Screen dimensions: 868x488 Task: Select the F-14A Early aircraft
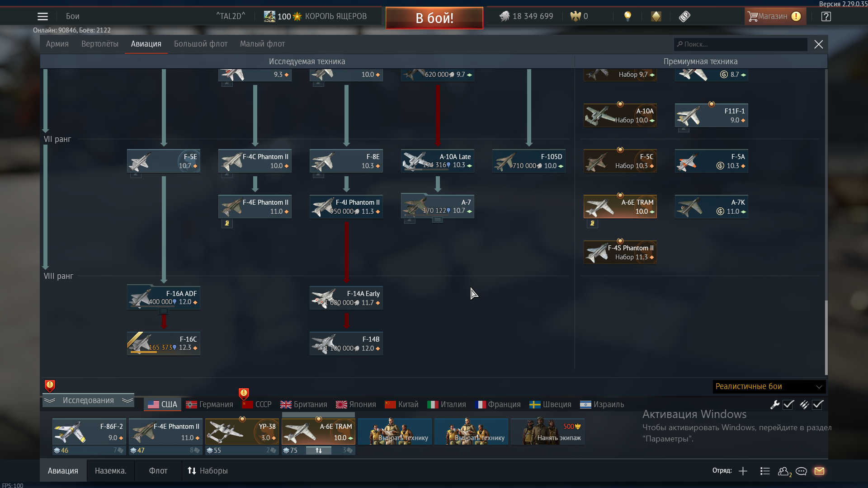coord(346,298)
